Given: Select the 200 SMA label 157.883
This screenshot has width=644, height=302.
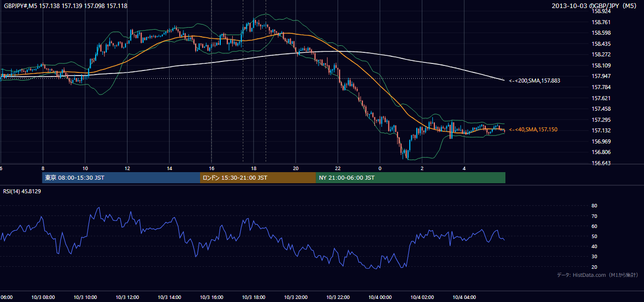Looking at the screenshot, I should (x=535, y=81).
